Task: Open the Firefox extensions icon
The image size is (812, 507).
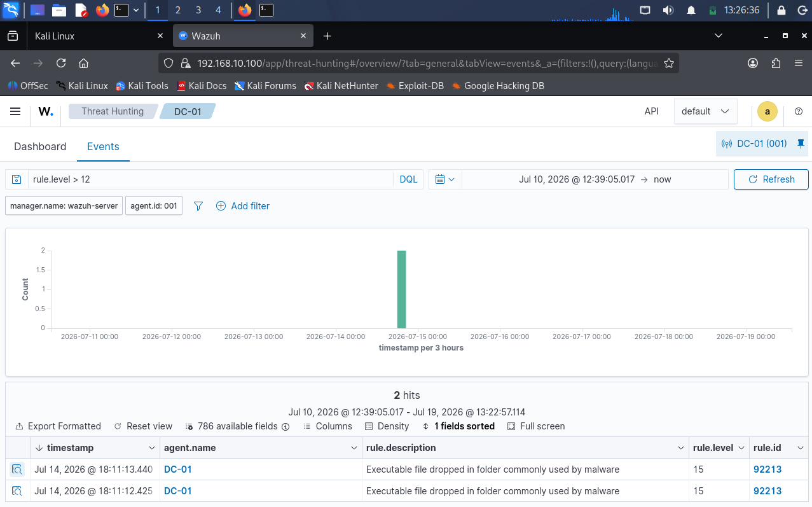Action: point(776,63)
